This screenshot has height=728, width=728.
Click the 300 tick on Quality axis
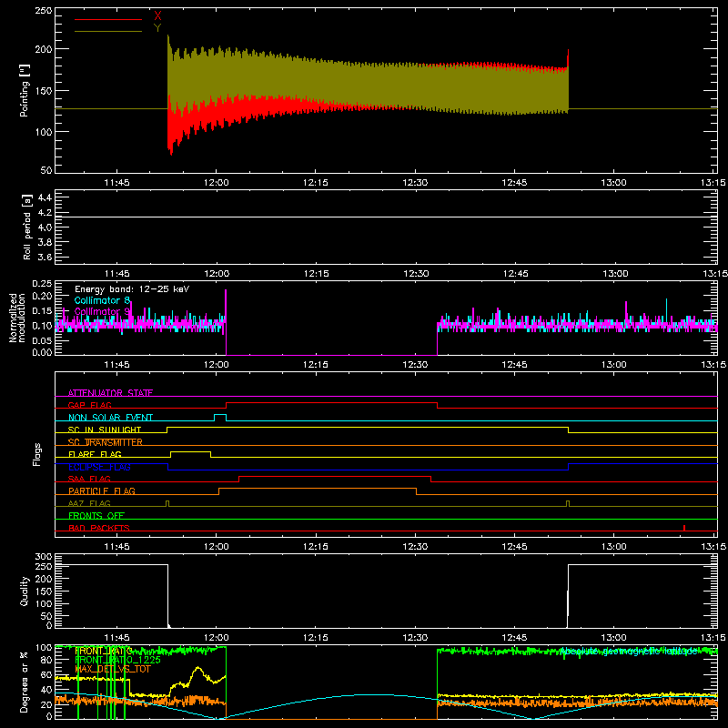43,556
